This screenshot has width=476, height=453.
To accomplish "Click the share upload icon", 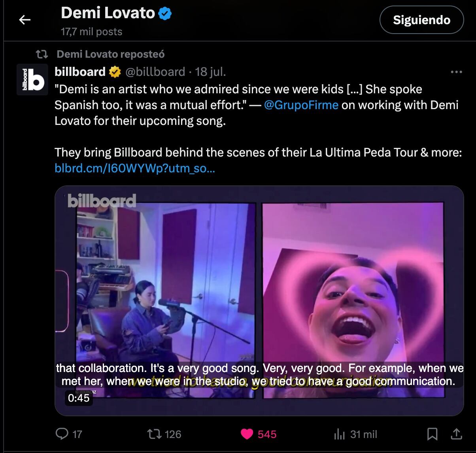I will [x=456, y=434].
